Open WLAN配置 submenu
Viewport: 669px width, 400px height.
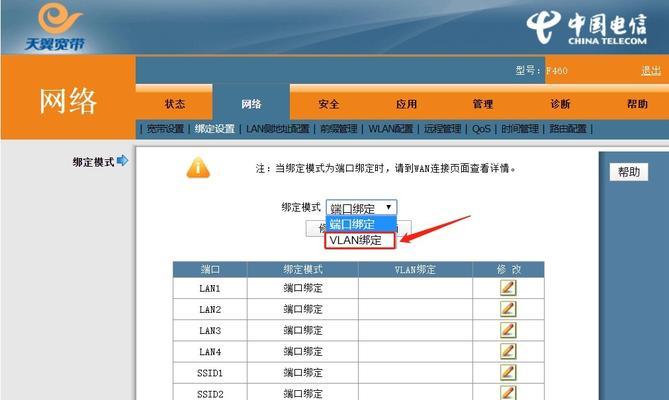pos(390,129)
